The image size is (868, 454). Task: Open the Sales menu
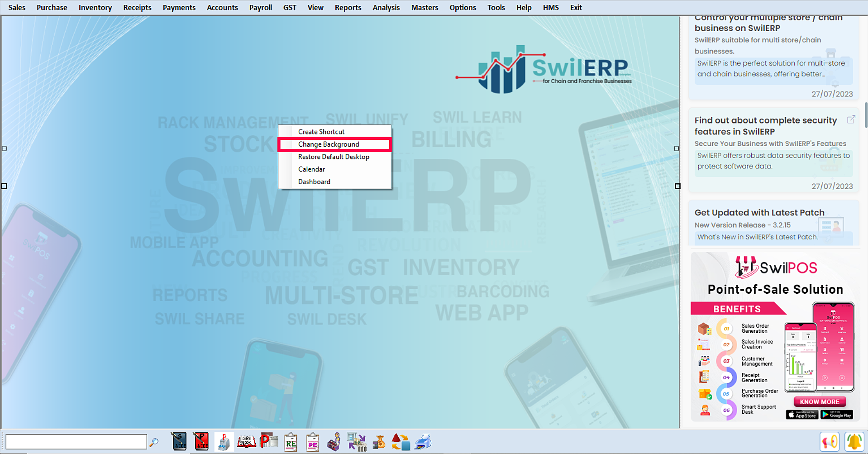click(x=17, y=8)
